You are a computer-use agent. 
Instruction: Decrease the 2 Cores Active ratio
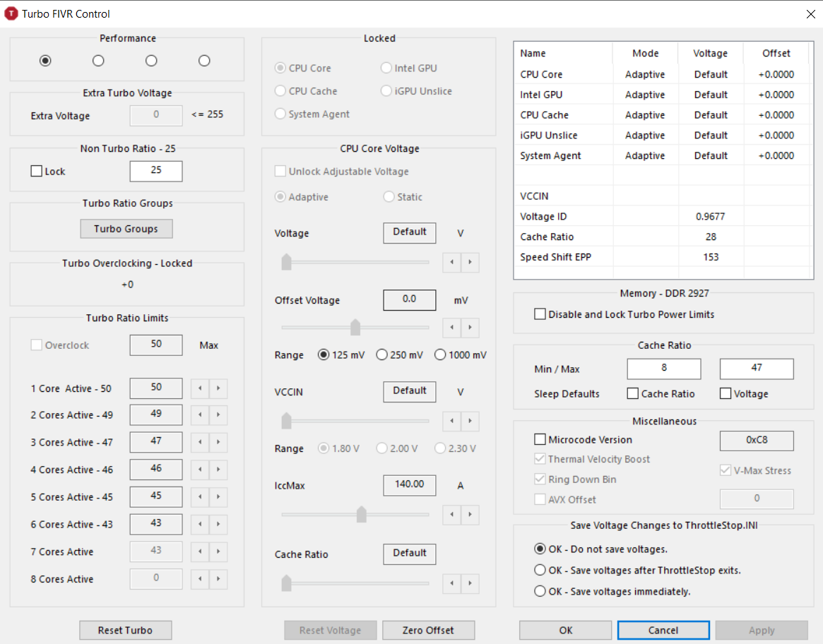[200, 415]
